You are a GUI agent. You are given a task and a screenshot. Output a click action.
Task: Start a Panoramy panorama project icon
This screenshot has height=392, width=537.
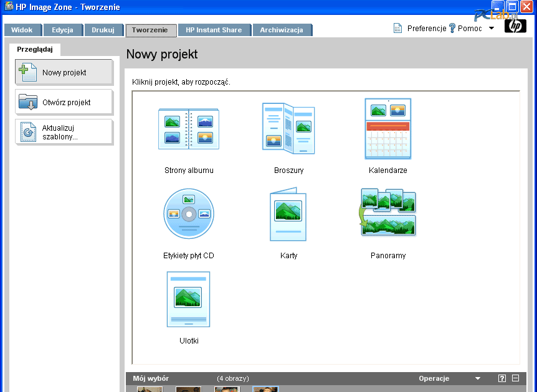[387, 212]
